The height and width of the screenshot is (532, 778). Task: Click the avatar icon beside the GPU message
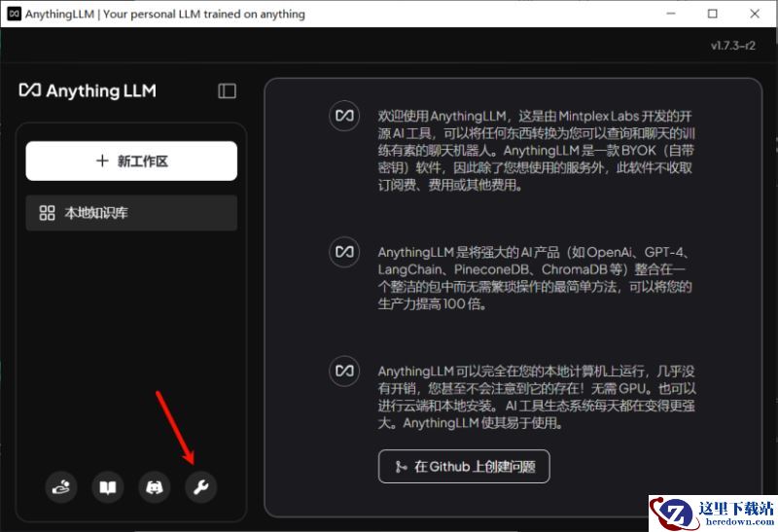click(x=344, y=371)
